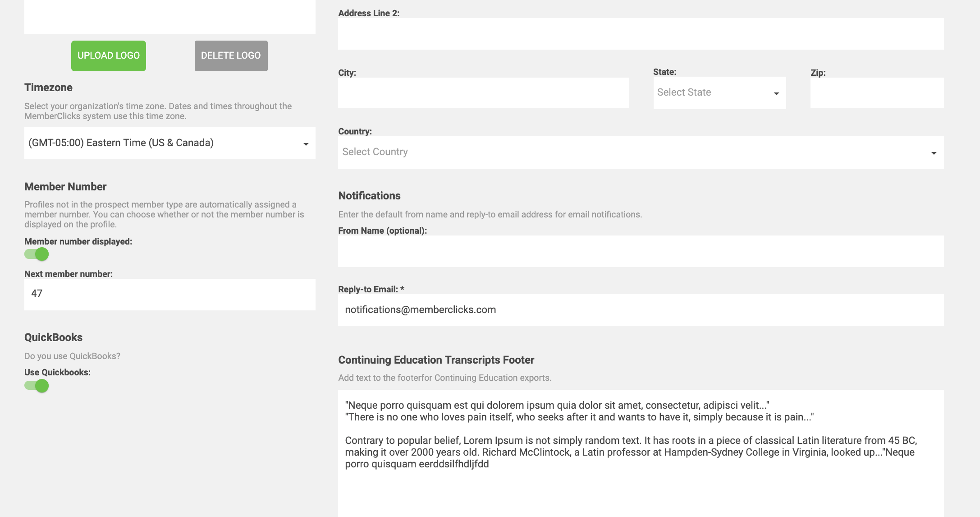Expand the Select Country dropdown
980x517 pixels.
point(641,152)
